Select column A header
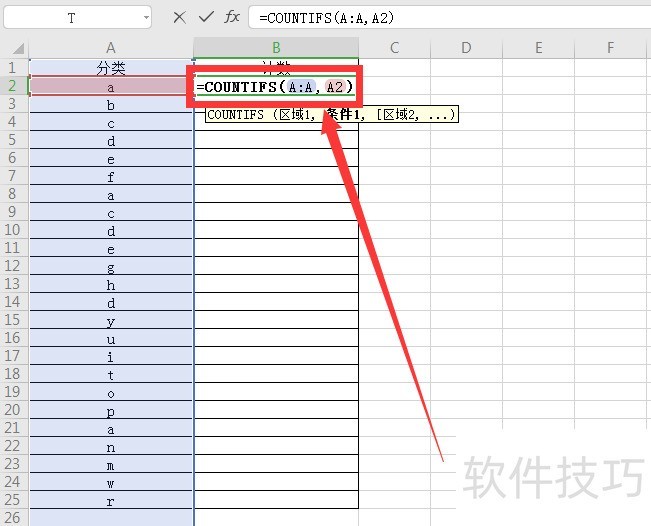 [x=111, y=48]
